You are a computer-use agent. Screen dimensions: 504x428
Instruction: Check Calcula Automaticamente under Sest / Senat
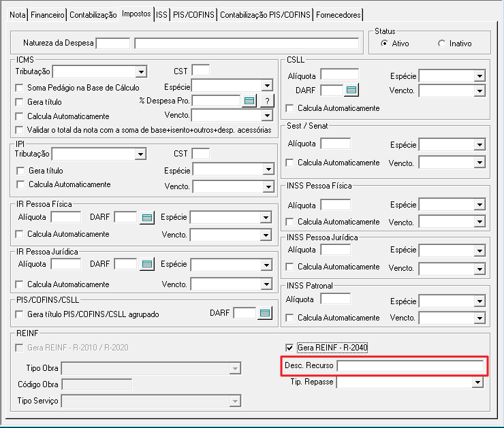click(289, 163)
